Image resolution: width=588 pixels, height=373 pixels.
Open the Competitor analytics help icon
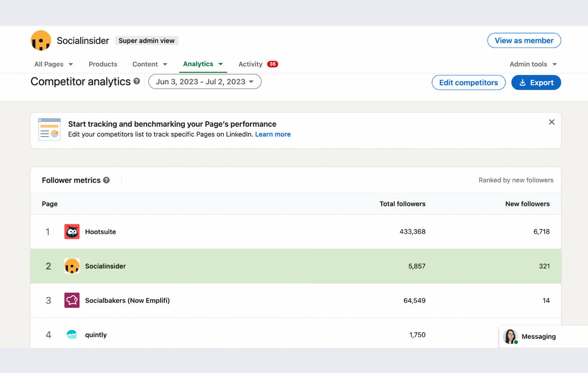click(137, 81)
